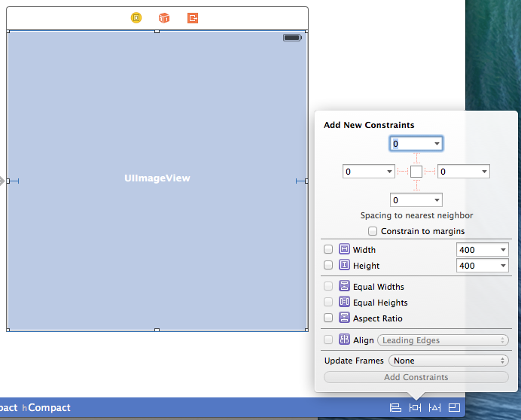Click the battery indicator in simulated status bar
This screenshot has width=521, height=420.
292,38
